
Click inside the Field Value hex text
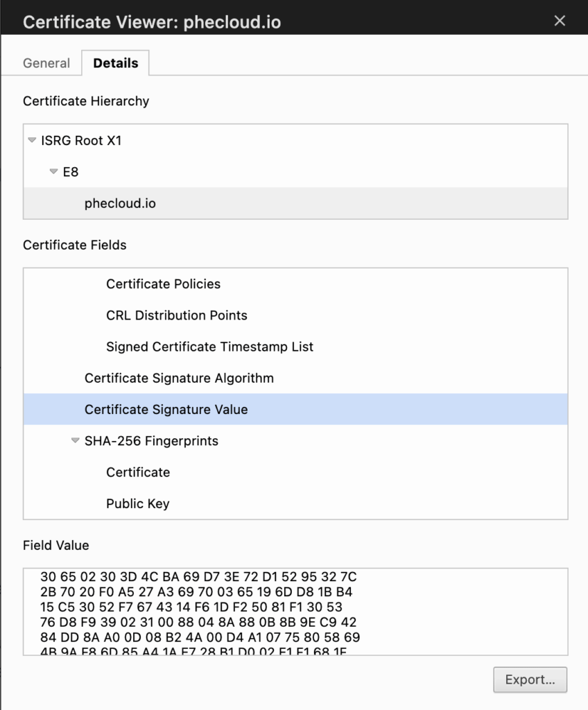tap(201, 607)
